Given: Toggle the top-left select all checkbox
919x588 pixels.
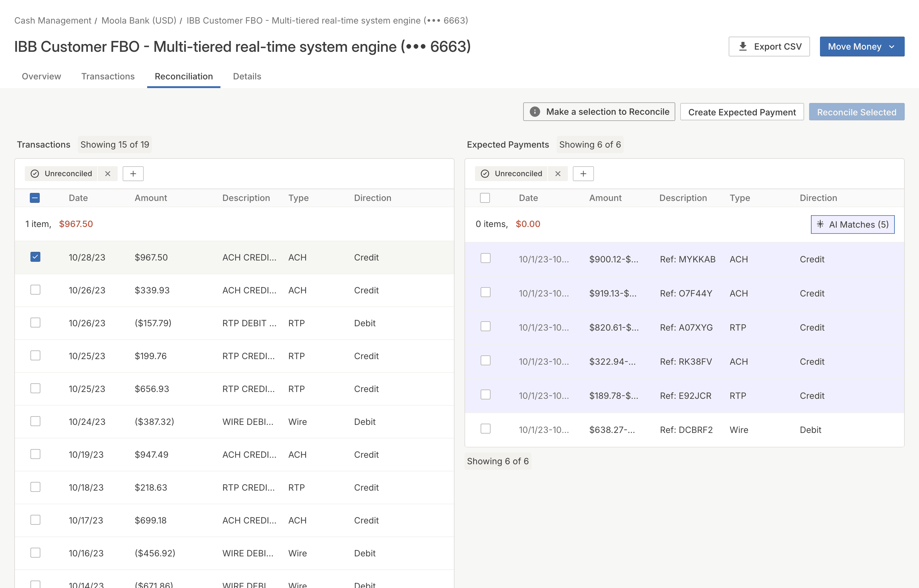Looking at the screenshot, I should [35, 198].
